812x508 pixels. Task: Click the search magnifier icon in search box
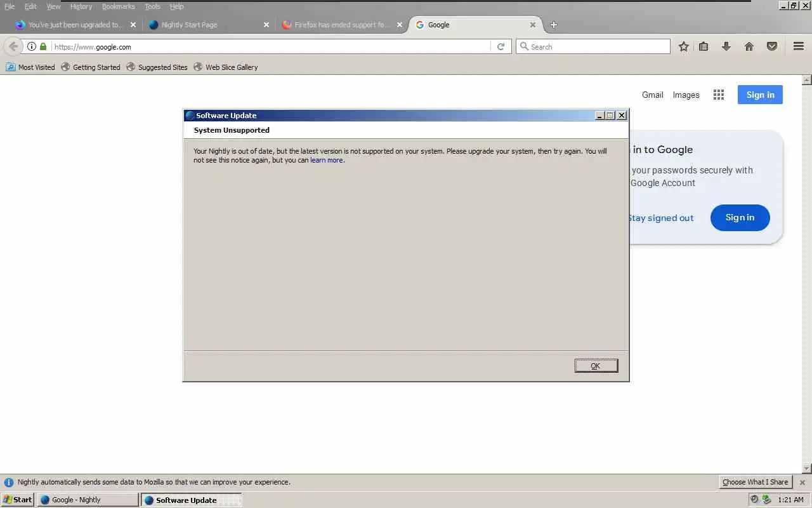pyautogui.click(x=524, y=46)
